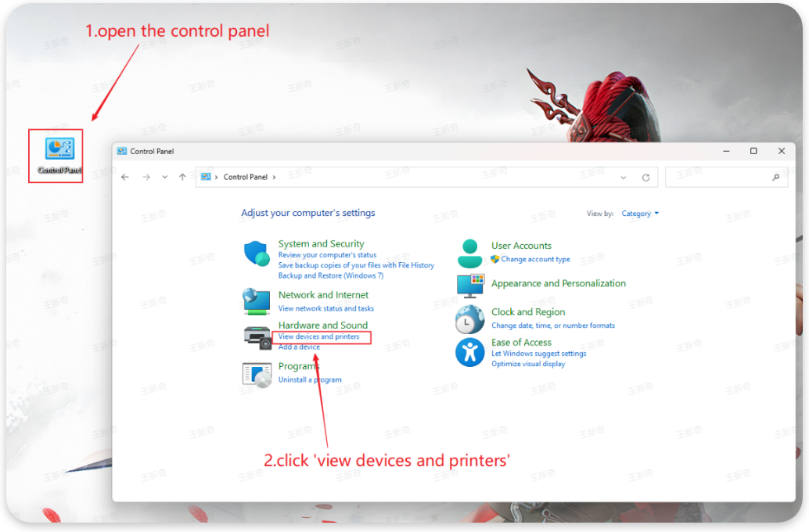Screen dimensions: 809x532
Task: Click the address bar Control Panel icon
Action: point(206,177)
